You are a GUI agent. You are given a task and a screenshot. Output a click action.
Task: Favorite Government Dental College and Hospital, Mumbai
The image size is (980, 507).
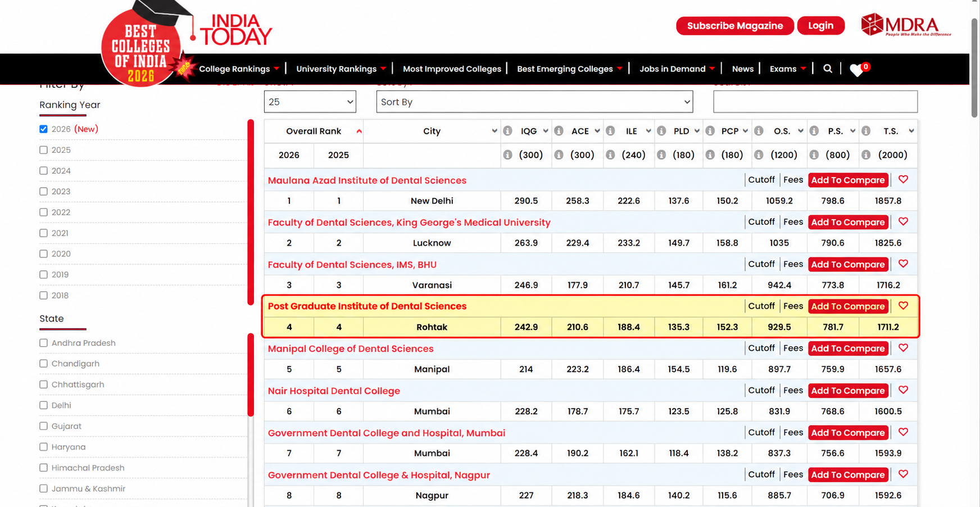[x=903, y=432]
